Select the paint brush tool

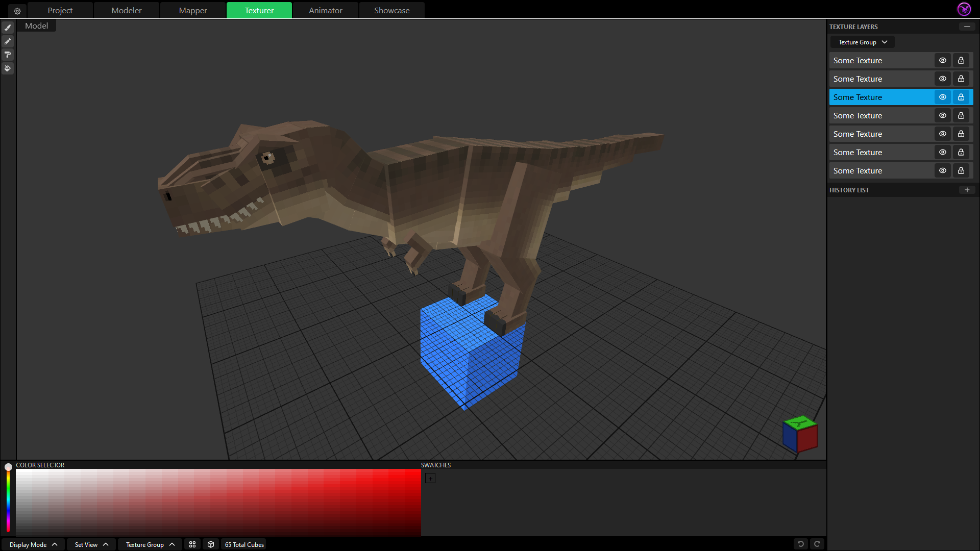point(8,28)
